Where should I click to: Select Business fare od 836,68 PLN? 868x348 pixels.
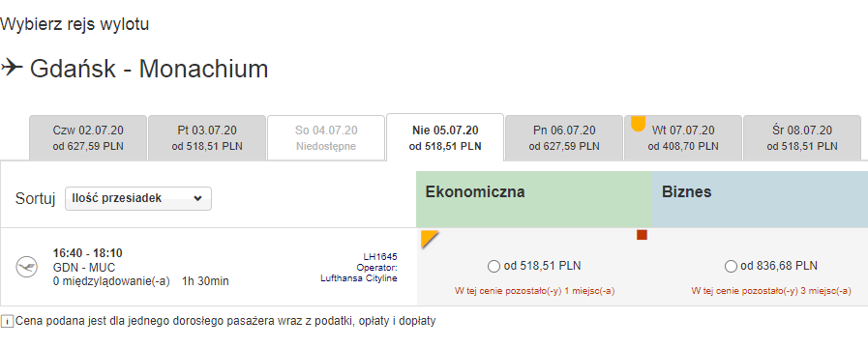click(731, 267)
